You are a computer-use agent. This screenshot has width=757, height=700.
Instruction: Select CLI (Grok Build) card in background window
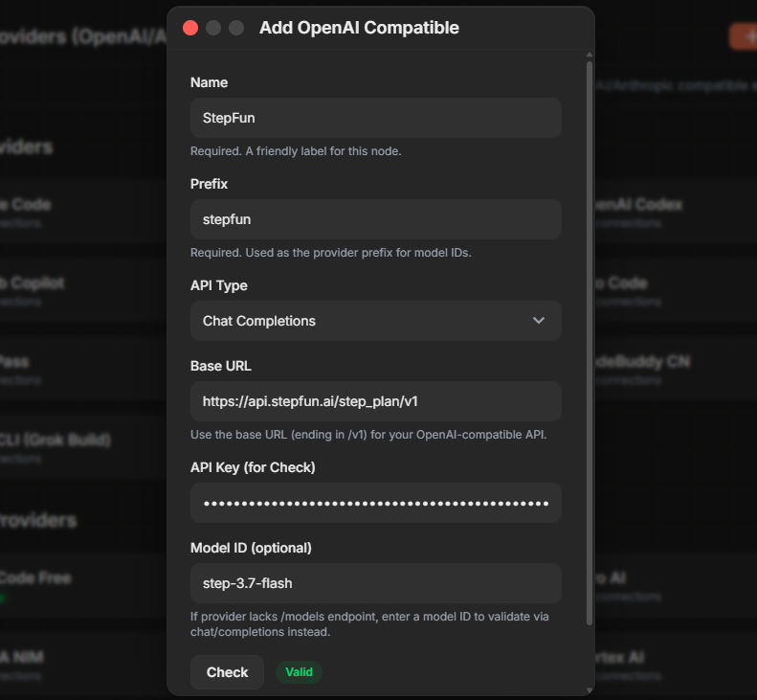point(83,448)
